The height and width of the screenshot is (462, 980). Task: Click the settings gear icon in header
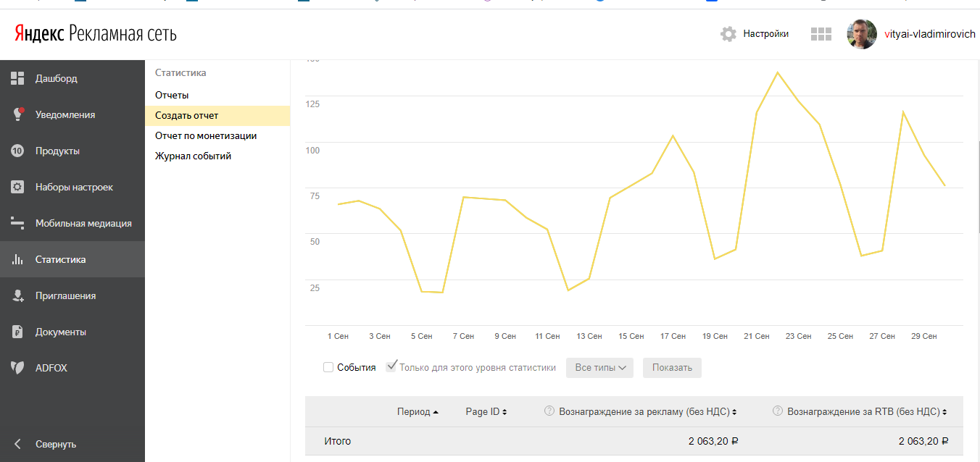[x=728, y=34]
